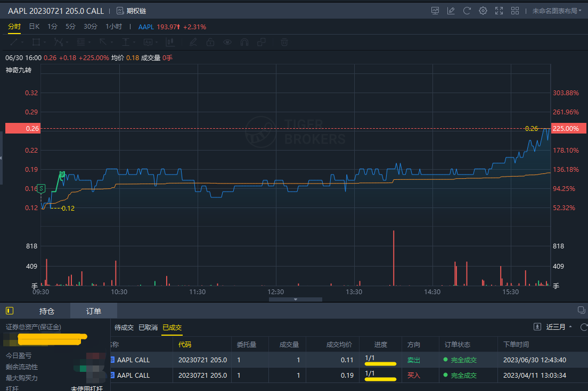Viewport: 588px width, 391px height.
Task: Enter fullscreen with the expand-arrows icon
Action: [499, 11]
